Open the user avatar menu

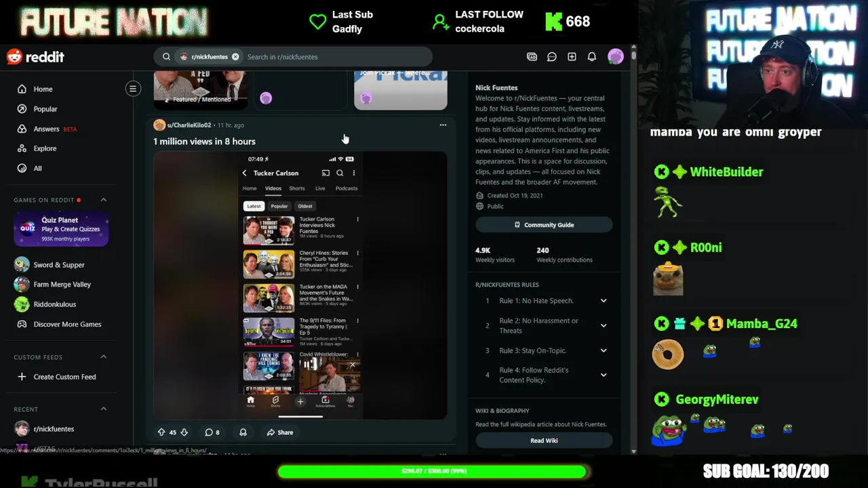click(x=616, y=57)
